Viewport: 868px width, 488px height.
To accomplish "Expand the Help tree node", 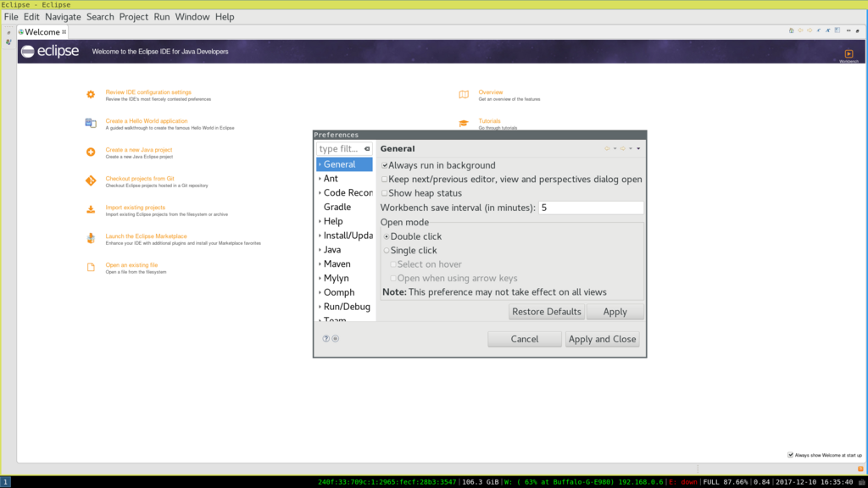I will 320,221.
